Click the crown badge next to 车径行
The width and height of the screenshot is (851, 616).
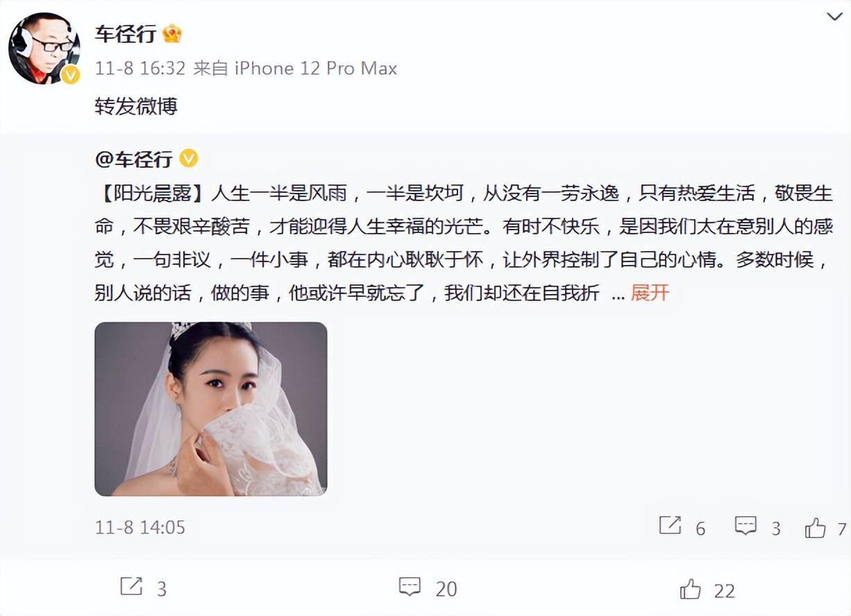(x=172, y=33)
